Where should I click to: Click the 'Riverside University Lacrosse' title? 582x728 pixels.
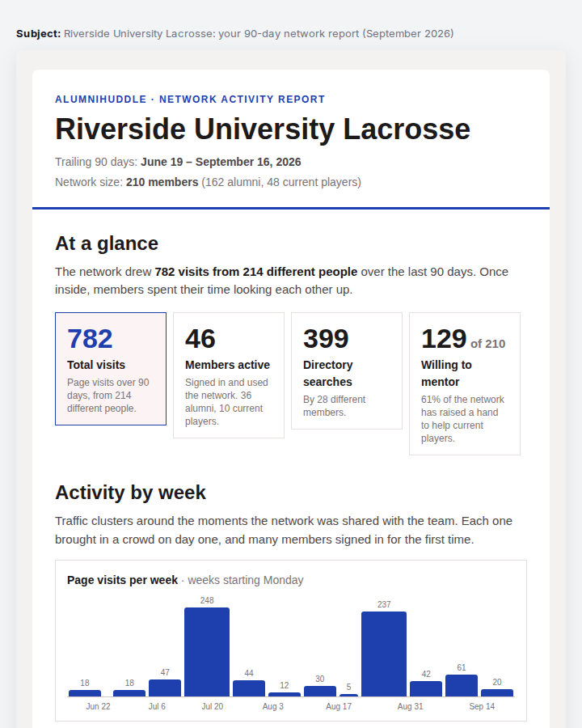point(263,129)
